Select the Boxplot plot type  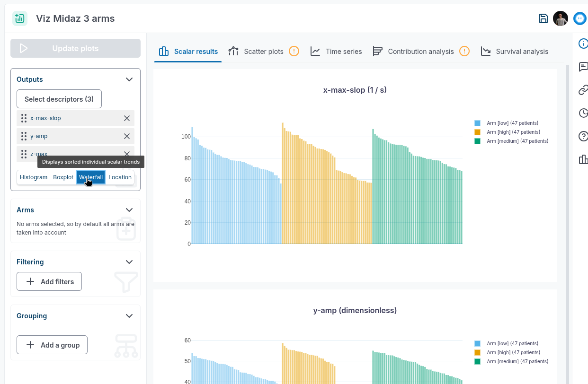pyautogui.click(x=63, y=177)
